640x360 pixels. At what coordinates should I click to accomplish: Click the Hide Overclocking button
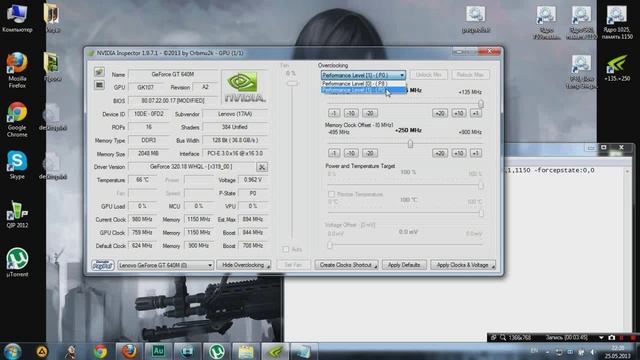243,265
